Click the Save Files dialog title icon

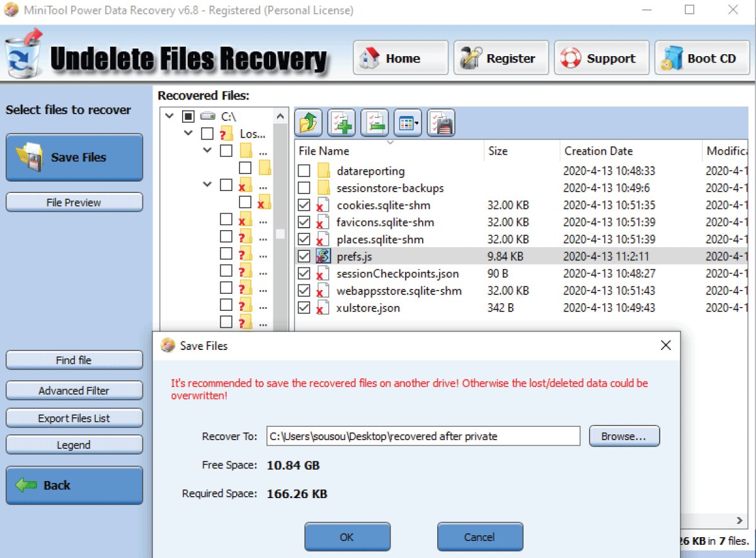[168, 346]
